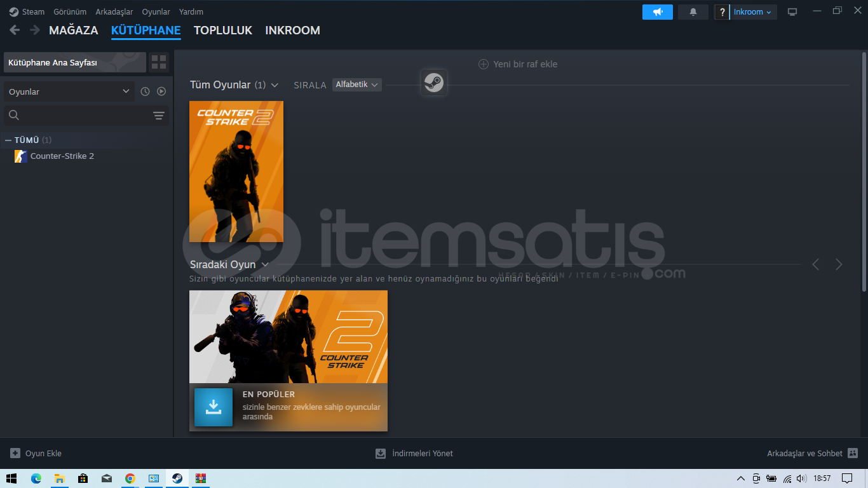Switch to Big Picture display mode
This screenshot has width=868, height=488.
[792, 12]
